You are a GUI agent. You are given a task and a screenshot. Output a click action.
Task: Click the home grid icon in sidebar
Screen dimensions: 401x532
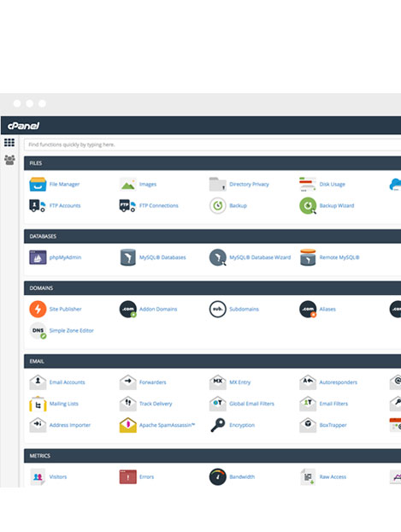pyautogui.click(x=9, y=143)
